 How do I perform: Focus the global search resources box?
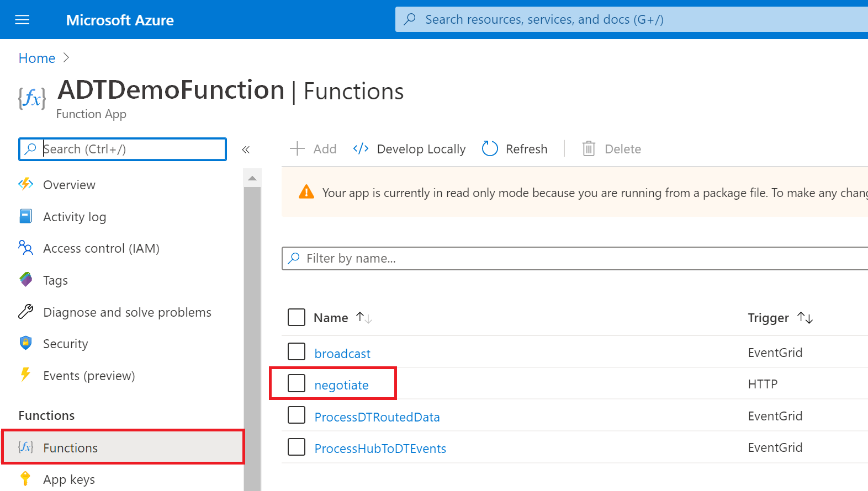point(632,19)
